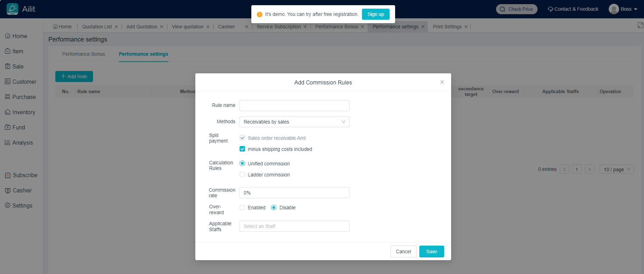
Task: Click the fullscreen expand icon at top right
Action: 640,25
